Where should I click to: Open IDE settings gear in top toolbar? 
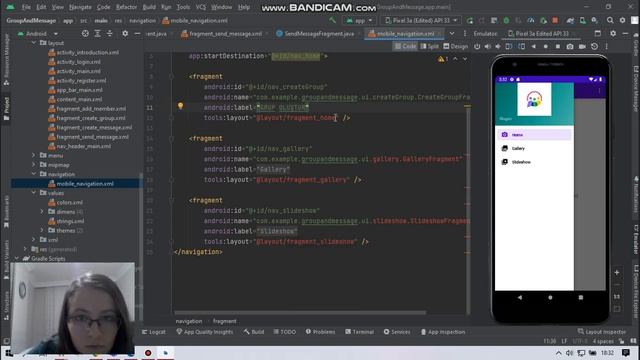622,20
